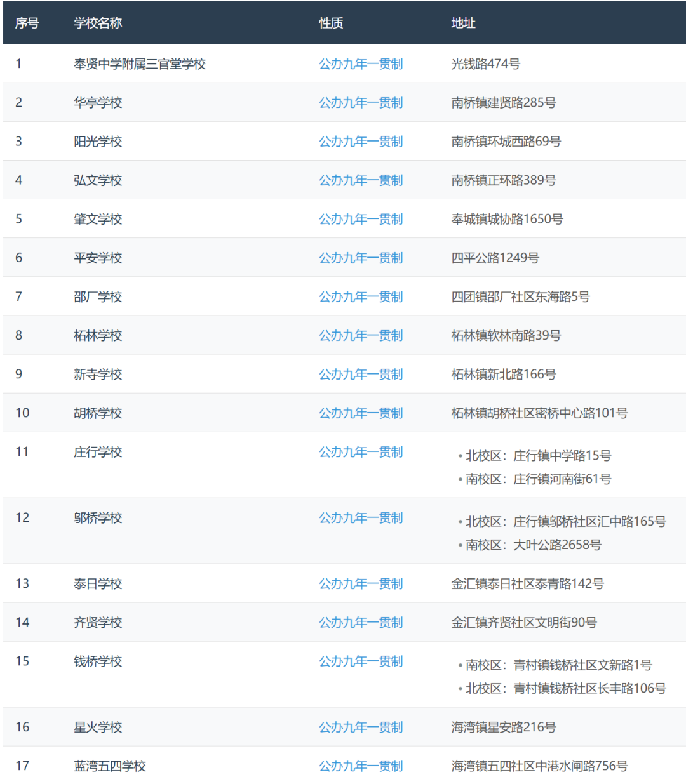Viewport: 686px width, 784px height.
Task: Select the 邬桥学校 school name
Action: click(x=98, y=518)
